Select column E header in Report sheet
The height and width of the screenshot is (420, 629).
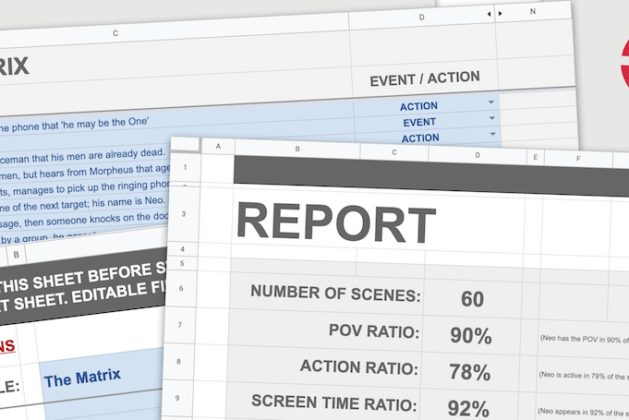[x=536, y=157]
